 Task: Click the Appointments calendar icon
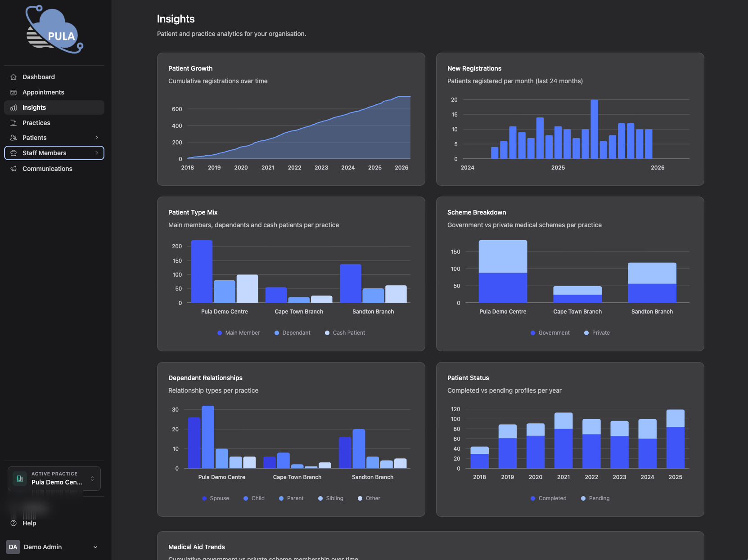point(14,92)
